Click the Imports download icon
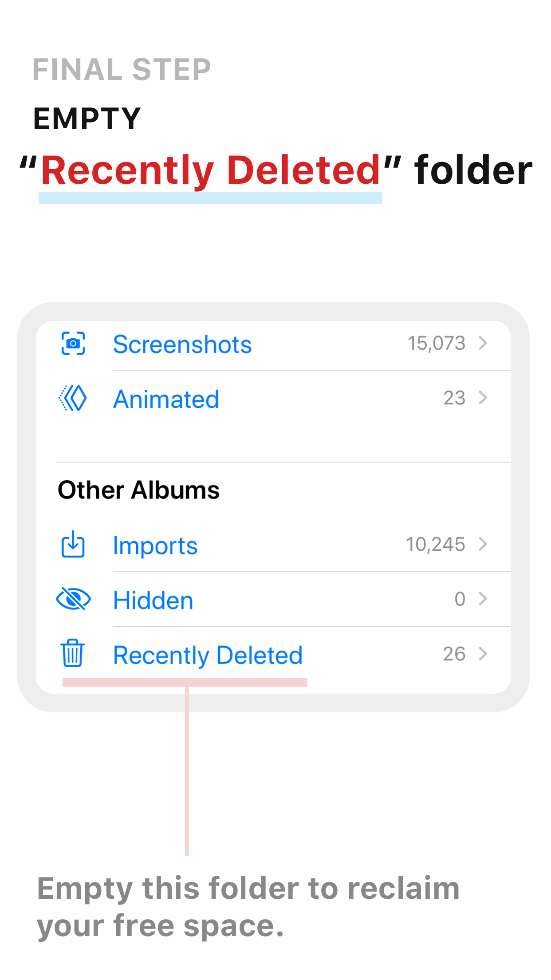The width and height of the screenshot is (551, 980). [73, 545]
